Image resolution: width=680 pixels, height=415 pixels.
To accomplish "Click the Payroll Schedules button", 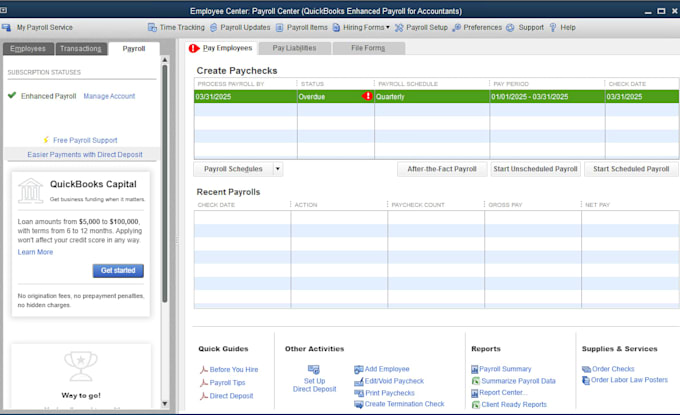I will 233,169.
